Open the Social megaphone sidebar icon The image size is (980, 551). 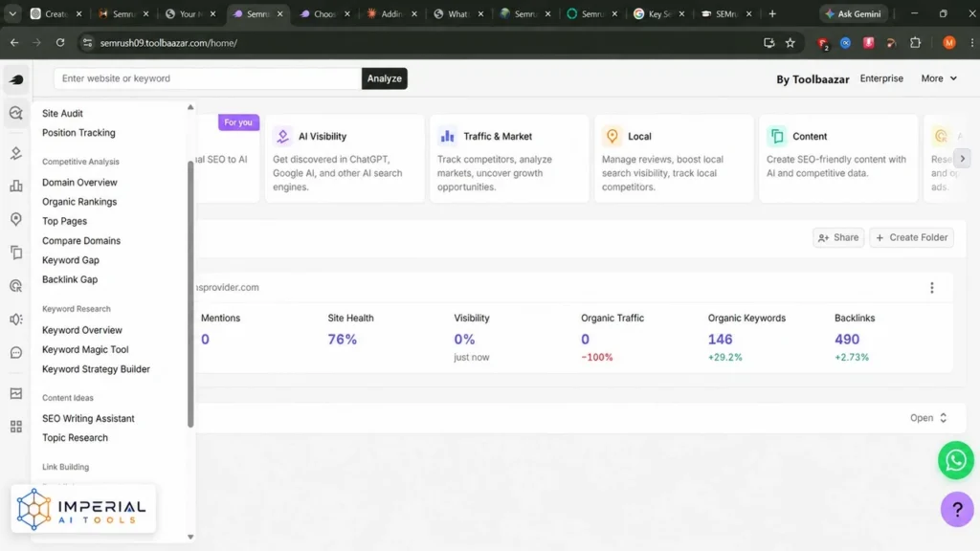(16, 320)
